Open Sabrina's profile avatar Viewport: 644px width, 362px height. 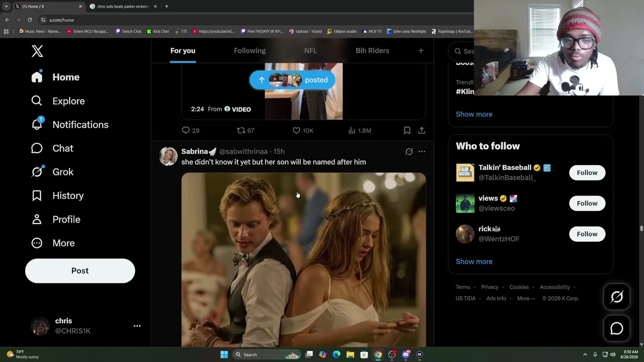(x=169, y=156)
